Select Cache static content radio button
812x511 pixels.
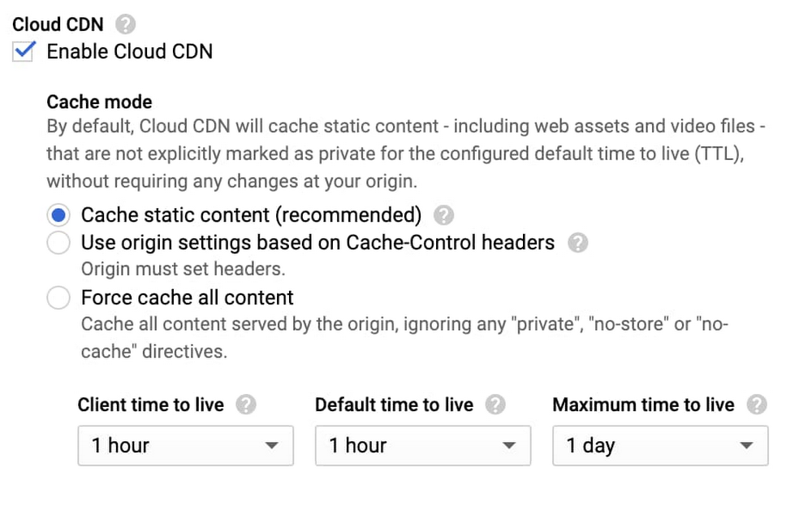click(x=58, y=215)
